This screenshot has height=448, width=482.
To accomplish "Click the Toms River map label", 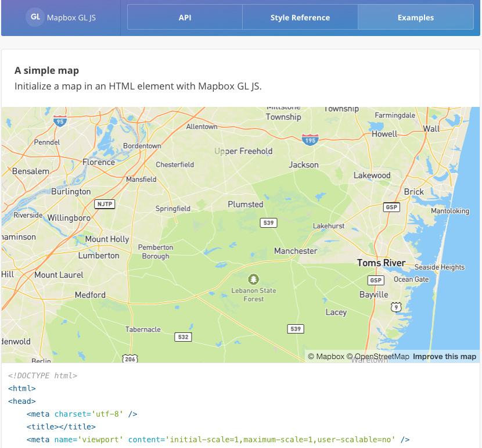I will coord(381,263).
